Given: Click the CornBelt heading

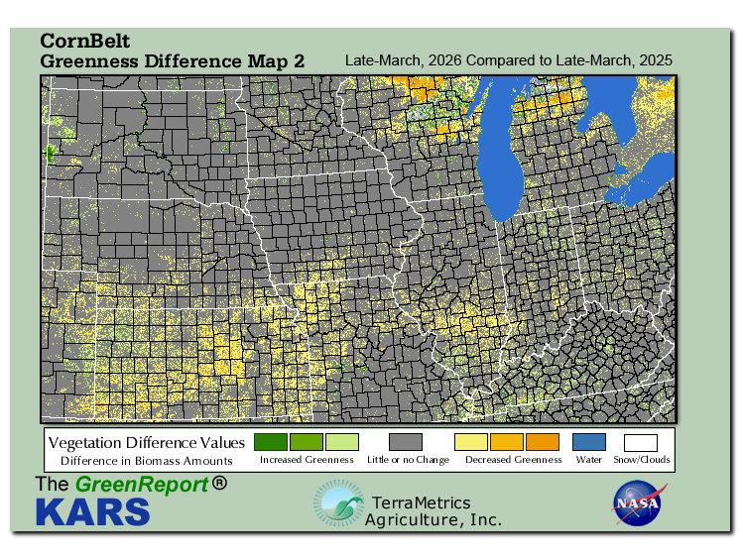Looking at the screenshot, I should (x=84, y=42).
